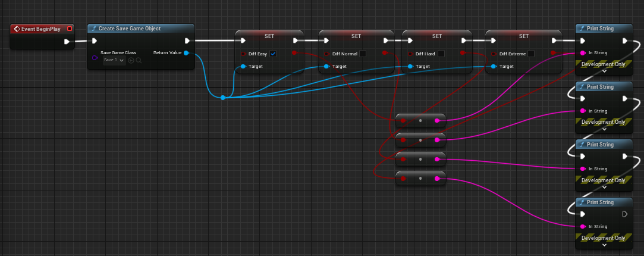Click red input pin of bottom conversion node
The height and width of the screenshot is (256, 644).
click(403, 179)
